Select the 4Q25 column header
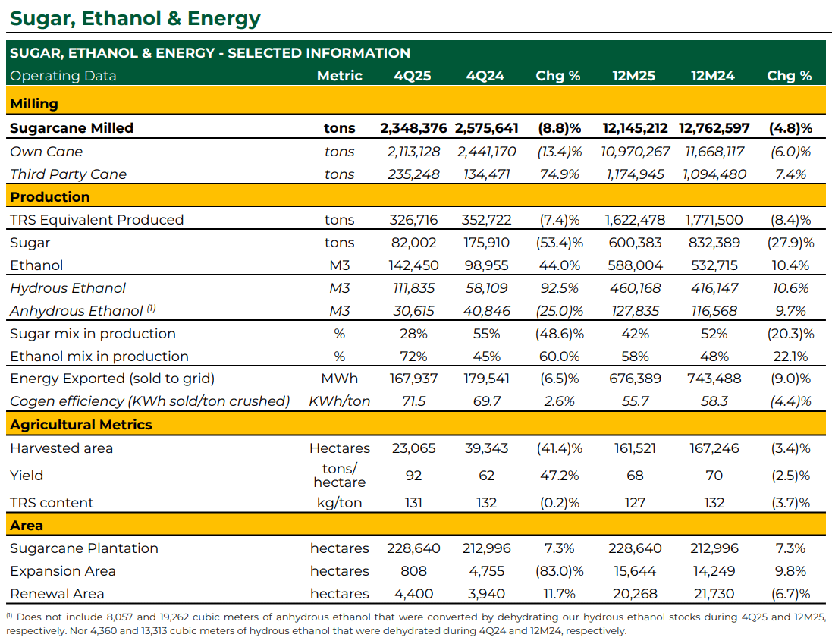Image resolution: width=832 pixels, height=644 pixels. click(413, 76)
